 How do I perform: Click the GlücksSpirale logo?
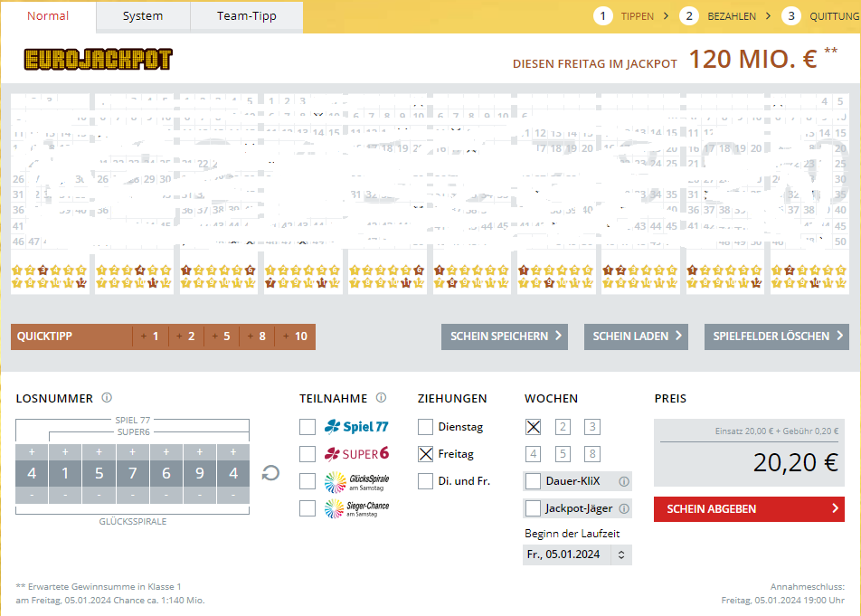[x=356, y=481]
